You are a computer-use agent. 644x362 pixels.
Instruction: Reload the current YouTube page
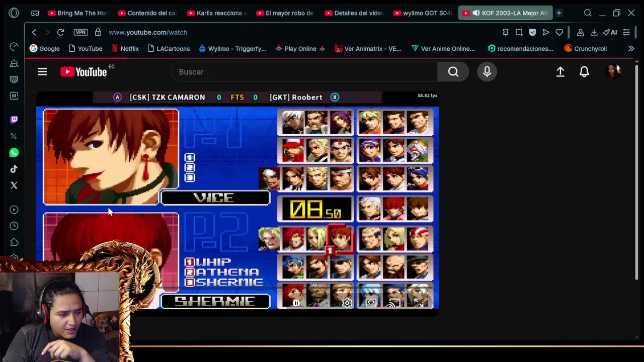coord(60,32)
